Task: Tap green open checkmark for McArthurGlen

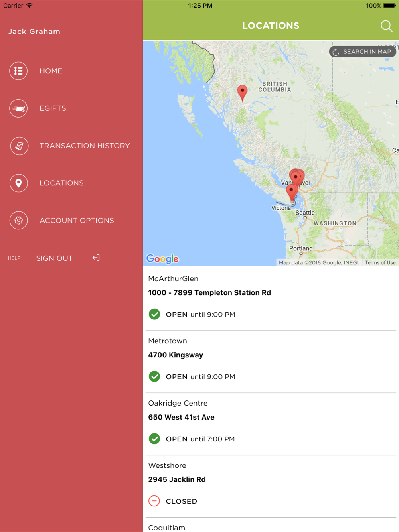Action: click(x=154, y=314)
